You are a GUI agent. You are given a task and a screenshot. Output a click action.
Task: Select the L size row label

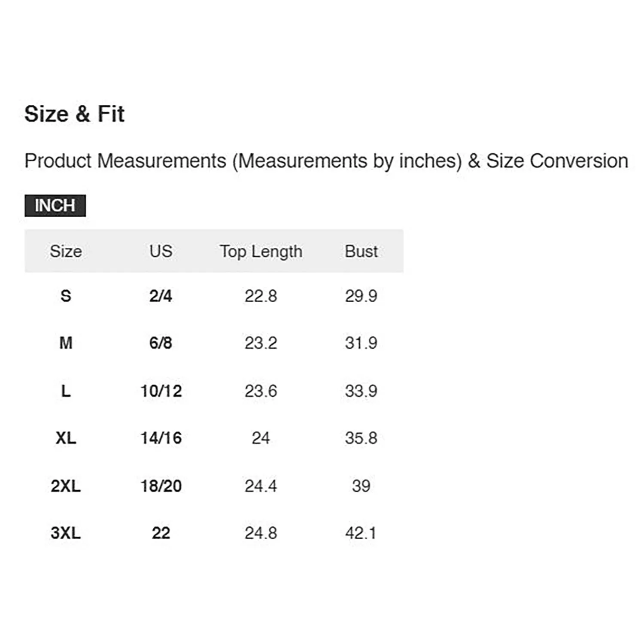66,391
